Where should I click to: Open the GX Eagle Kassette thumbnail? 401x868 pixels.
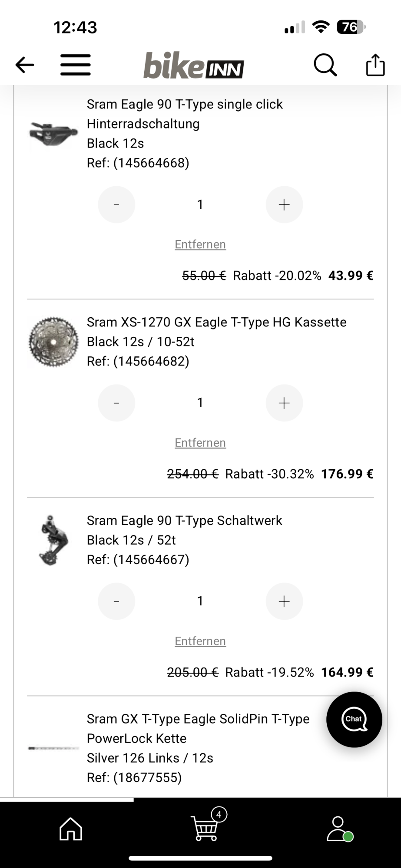point(53,342)
